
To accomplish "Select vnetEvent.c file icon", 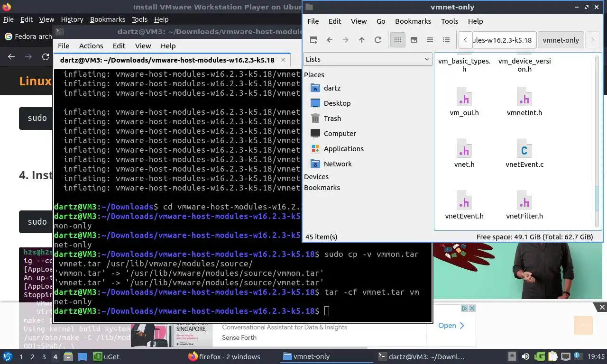I will coord(524,148).
